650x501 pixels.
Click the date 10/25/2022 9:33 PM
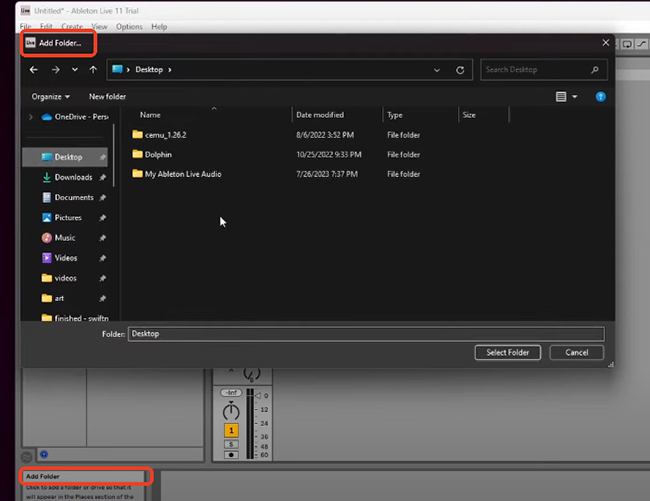click(329, 155)
